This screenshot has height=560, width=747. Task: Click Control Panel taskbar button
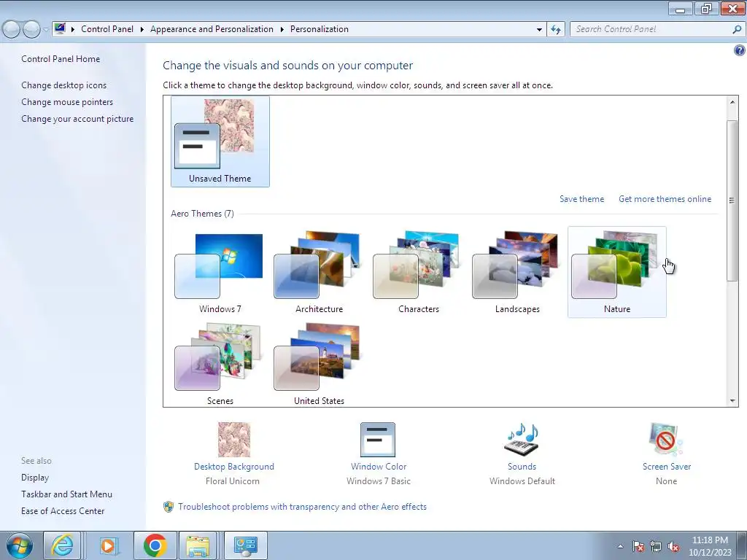tap(245, 545)
